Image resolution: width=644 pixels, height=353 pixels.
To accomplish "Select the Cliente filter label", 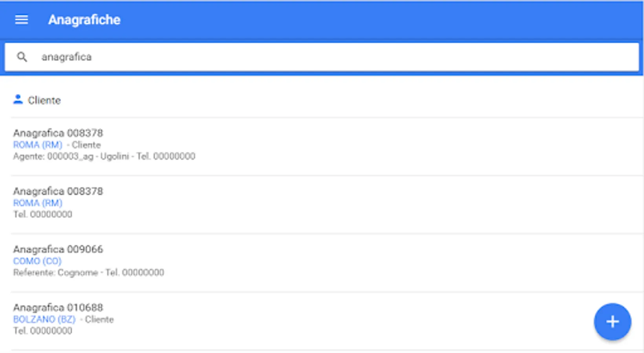I will coord(44,100).
